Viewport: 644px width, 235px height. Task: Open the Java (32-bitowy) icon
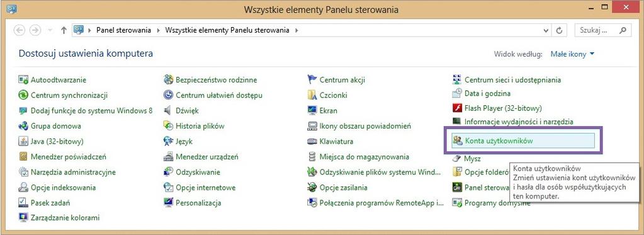point(23,141)
